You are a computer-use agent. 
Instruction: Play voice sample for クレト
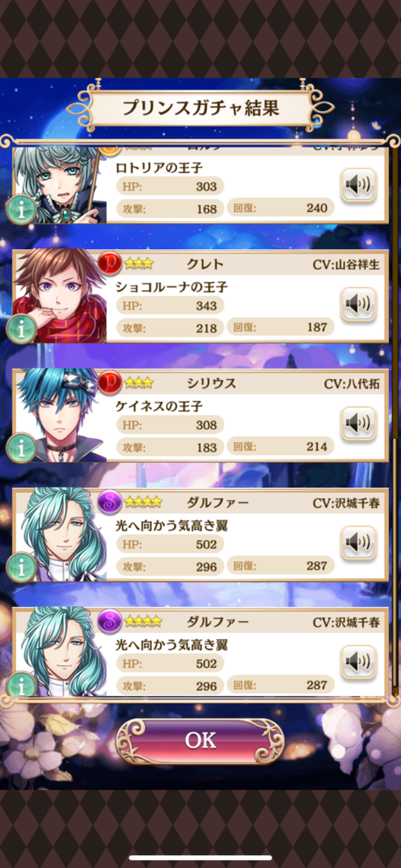click(x=359, y=304)
